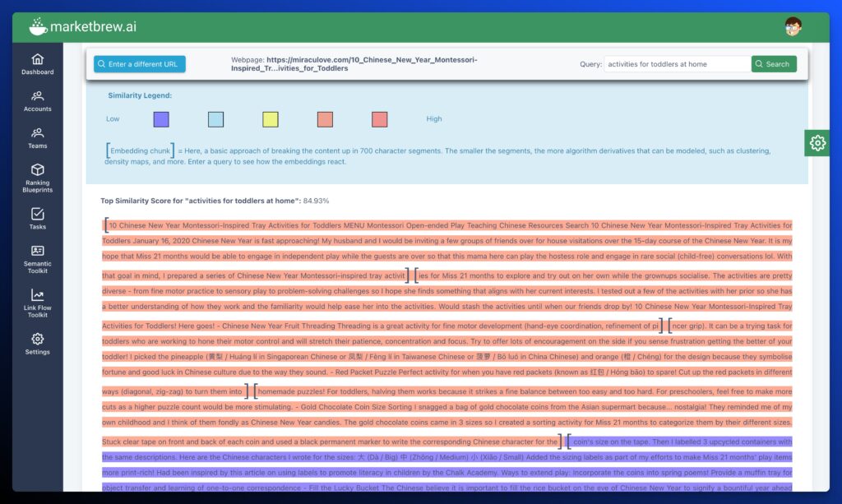
Task: Click the green gear tab on right edge
Action: pyautogui.click(x=817, y=143)
